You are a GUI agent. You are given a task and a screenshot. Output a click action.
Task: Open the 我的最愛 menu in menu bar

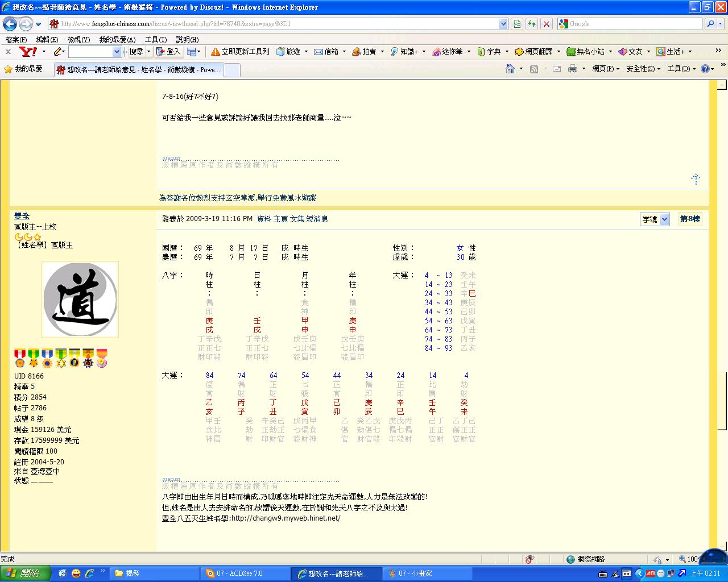pyautogui.click(x=117, y=40)
